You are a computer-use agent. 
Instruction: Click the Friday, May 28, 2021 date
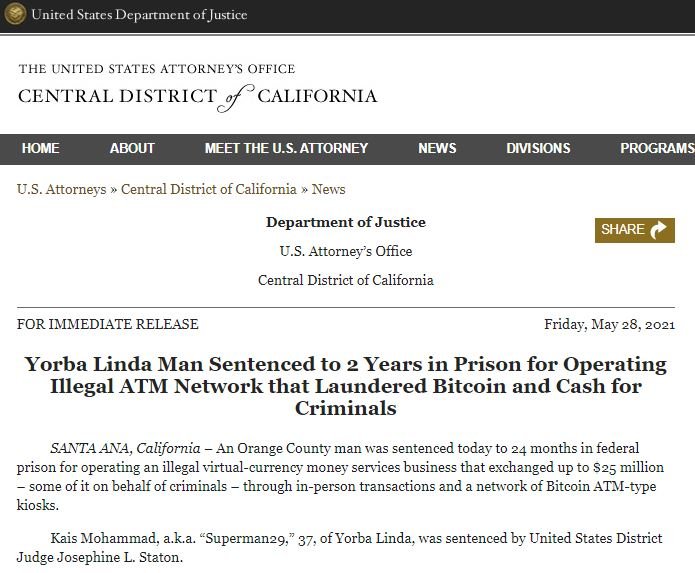(609, 324)
